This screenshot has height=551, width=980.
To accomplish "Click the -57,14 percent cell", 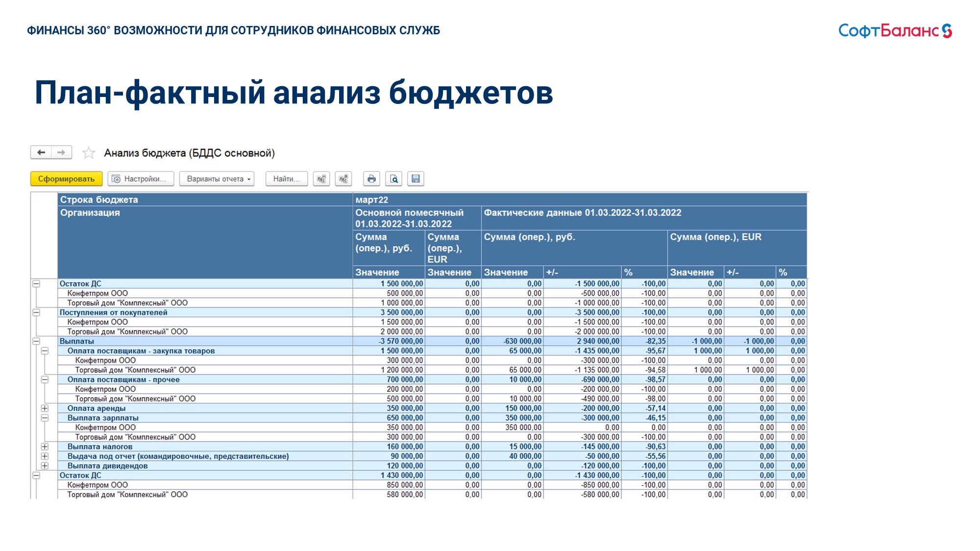I will click(644, 408).
